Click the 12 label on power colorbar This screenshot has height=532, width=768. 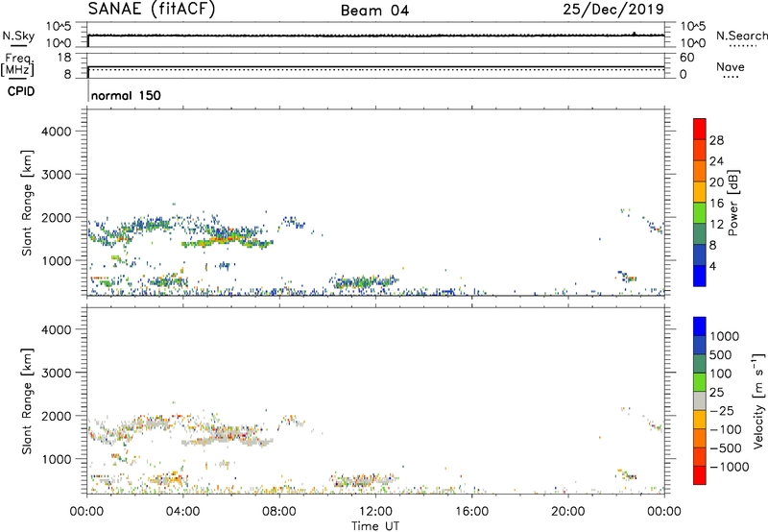[716, 225]
